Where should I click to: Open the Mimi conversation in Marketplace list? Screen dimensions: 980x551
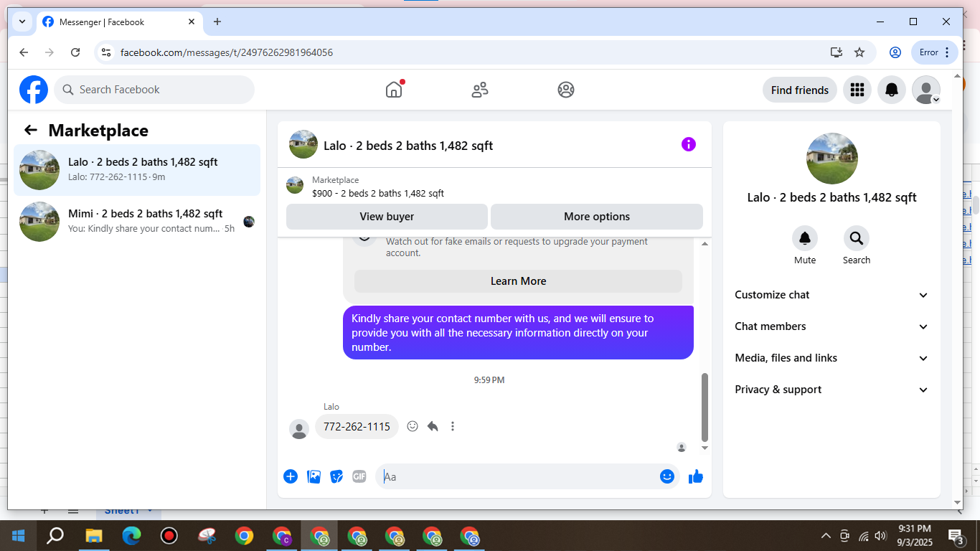(x=137, y=222)
